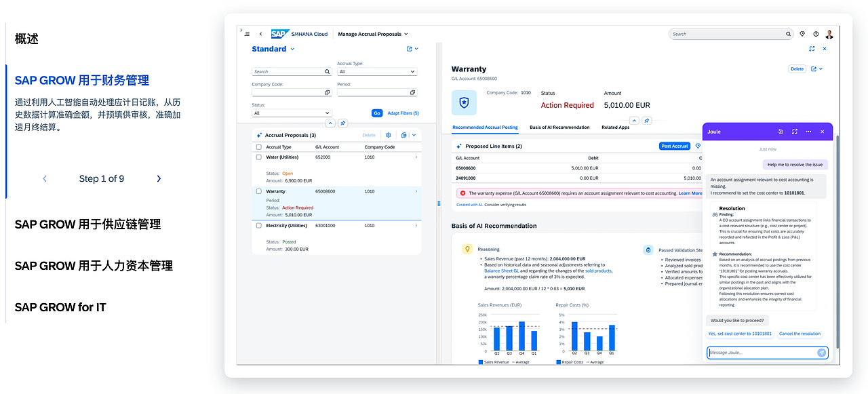Select SAP GROW 用于供应链管理 section
The width and height of the screenshot is (868, 394).
click(88, 224)
